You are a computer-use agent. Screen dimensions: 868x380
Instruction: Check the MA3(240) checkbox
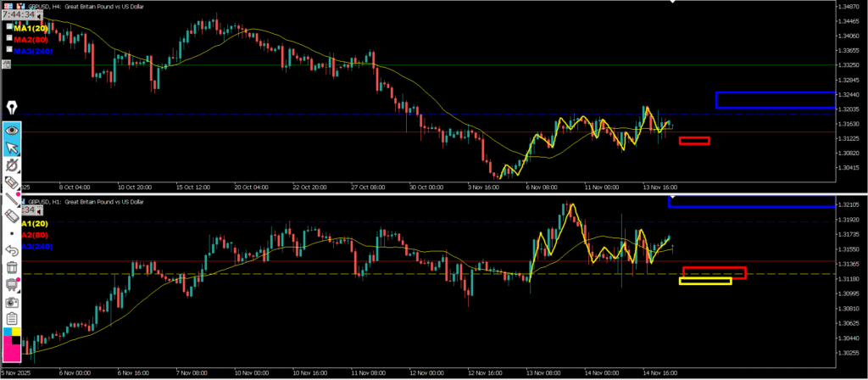tap(8, 50)
